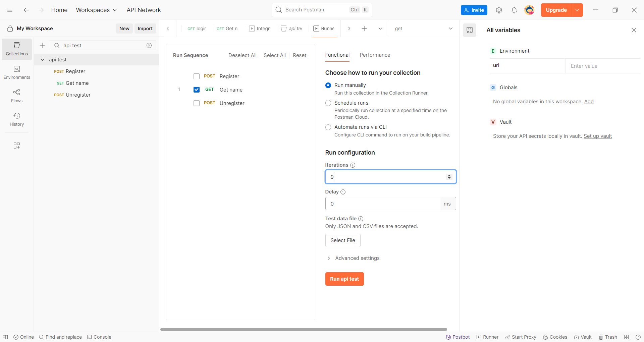Viewport: 644px width, 342px height.
Task: Create new collection with plus icon
Action: coord(42,45)
